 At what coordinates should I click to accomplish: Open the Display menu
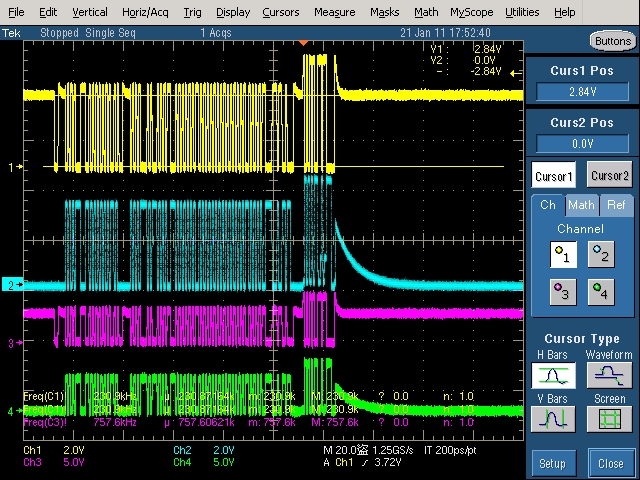coord(233,12)
